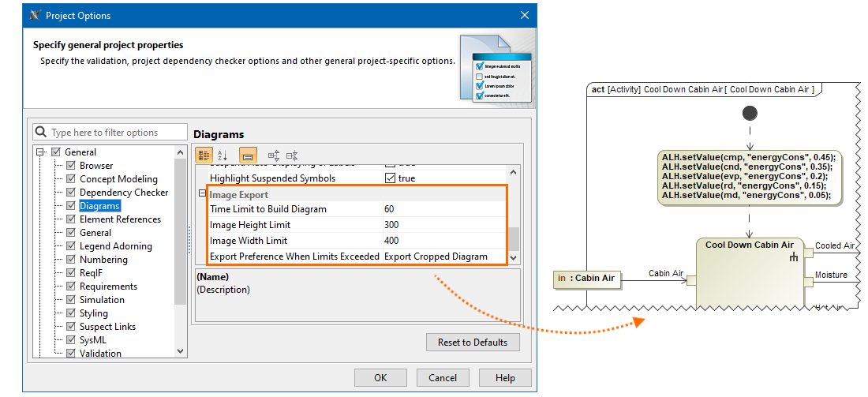The width and height of the screenshot is (868, 397).
Task: Toggle the Element References checkbox
Action: pyautogui.click(x=71, y=219)
